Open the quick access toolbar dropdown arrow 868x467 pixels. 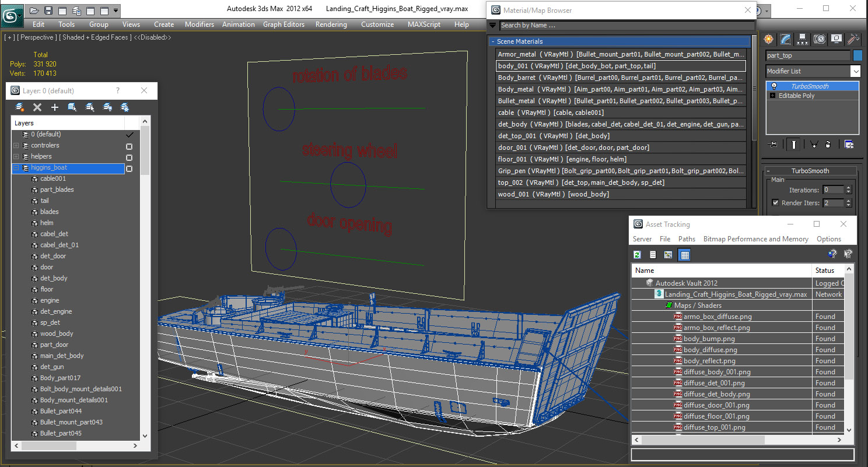(116, 10)
